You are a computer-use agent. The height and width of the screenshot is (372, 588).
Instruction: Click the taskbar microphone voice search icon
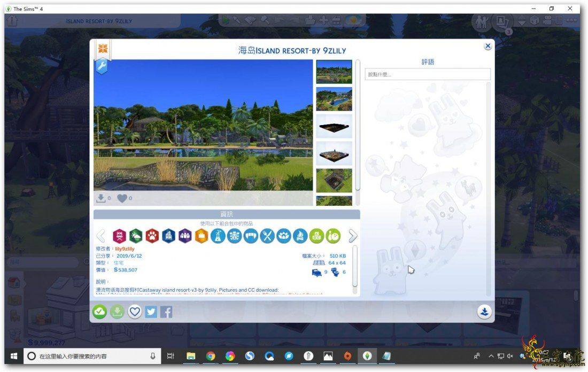[x=153, y=356]
